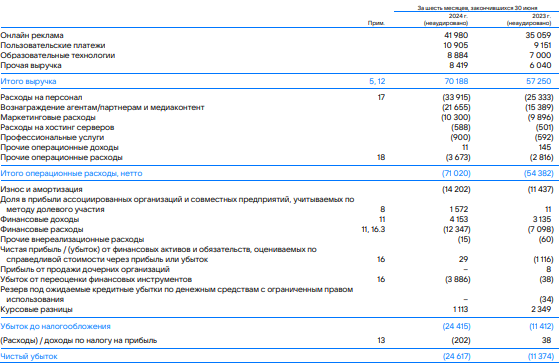Select note 17 next to personnel expenses
Image resolution: width=559 pixels, height=363 pixels.
point(381,97)
